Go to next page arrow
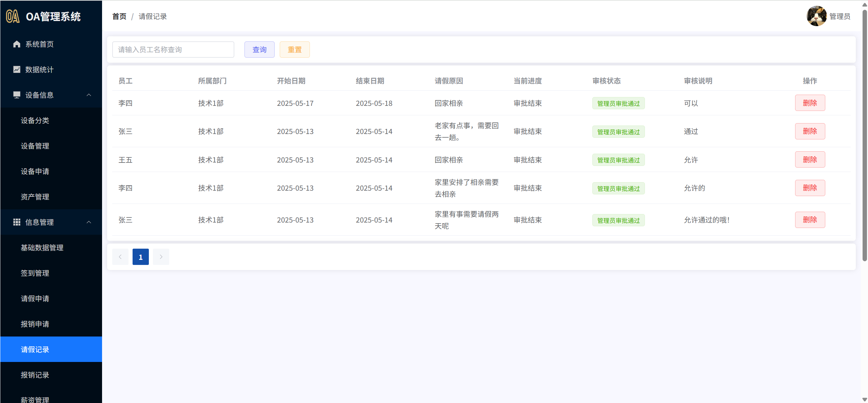Viewport: 868px width, 403px height. click(161, 257)
